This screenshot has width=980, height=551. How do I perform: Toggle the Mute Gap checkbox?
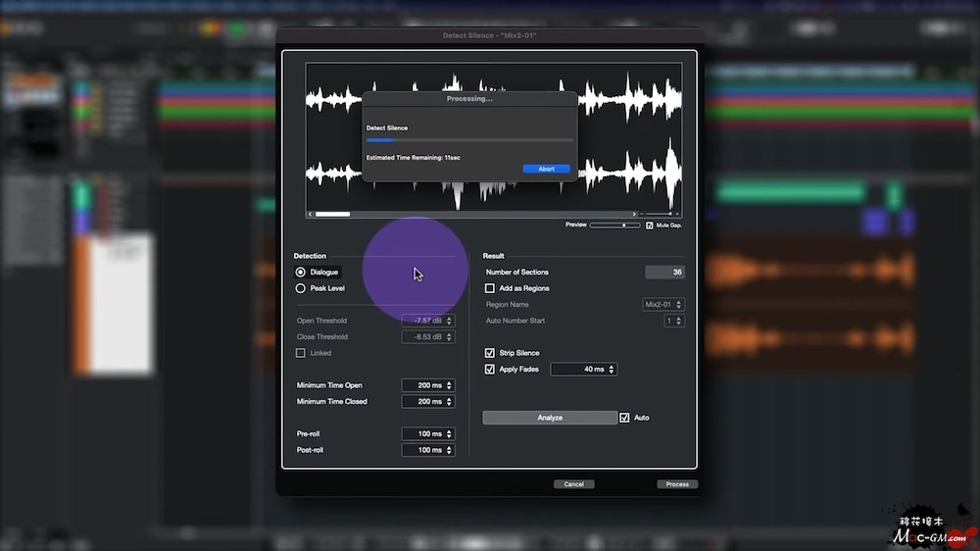pyautogui.click(x=649, y=225)
